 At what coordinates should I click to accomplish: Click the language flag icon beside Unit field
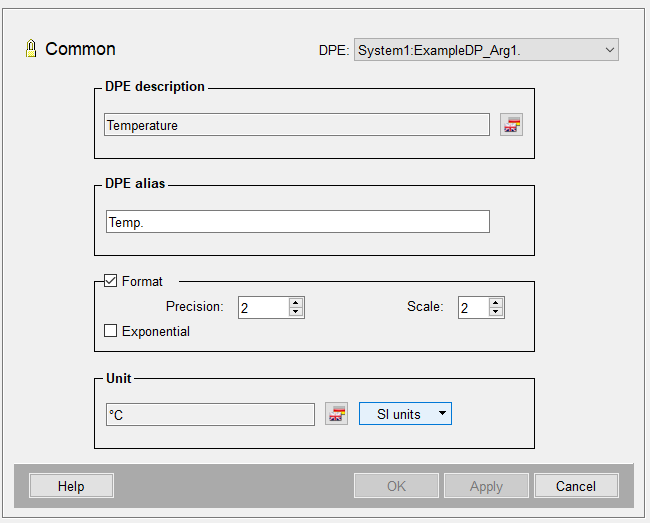[336, 414]
